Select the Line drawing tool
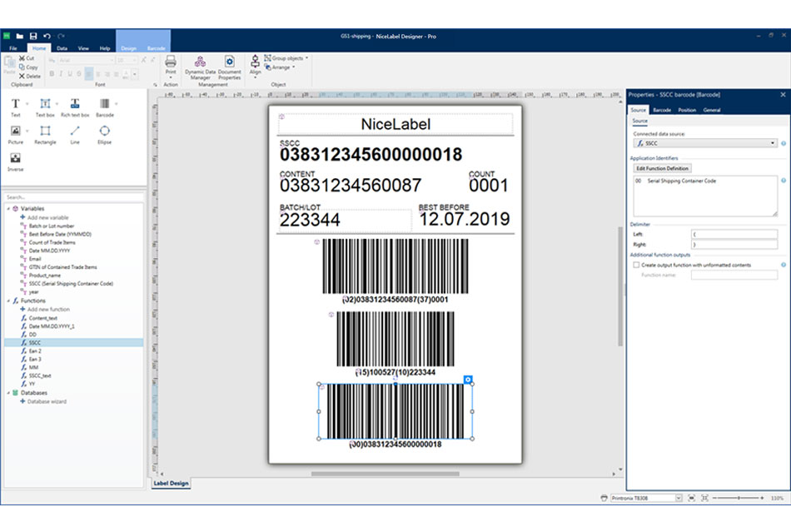This screenshot has width=791, height=532. (x=75, y=135)
